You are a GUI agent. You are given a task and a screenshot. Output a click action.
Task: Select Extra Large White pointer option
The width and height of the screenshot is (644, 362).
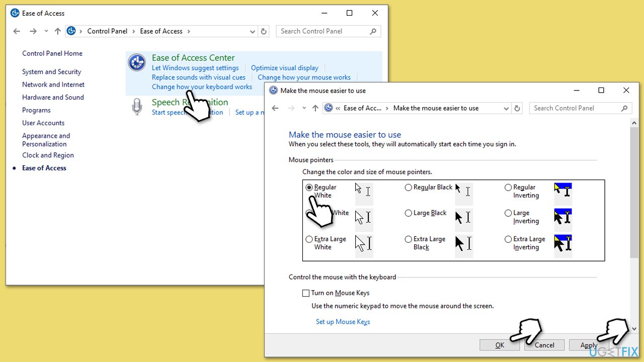coord(309,239)
